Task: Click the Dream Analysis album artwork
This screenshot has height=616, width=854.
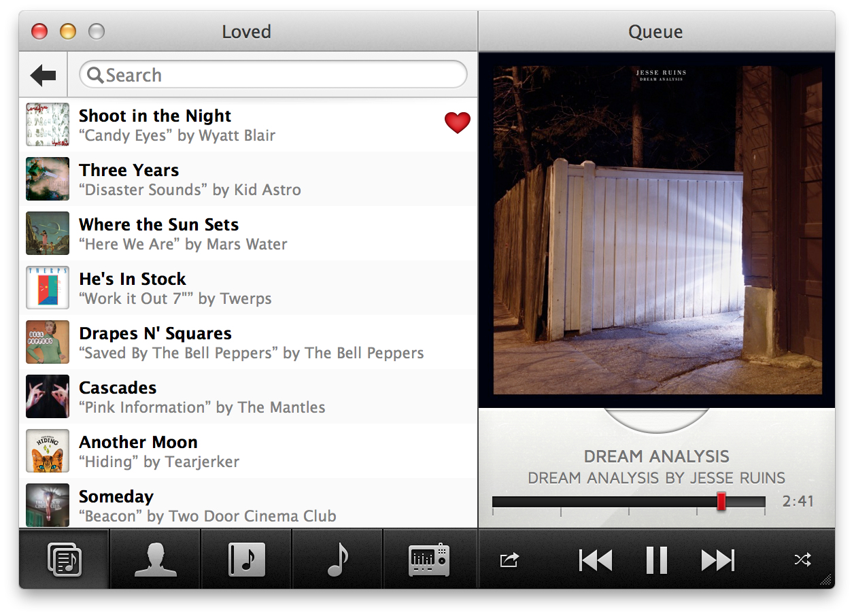Action: coord(657,230)
